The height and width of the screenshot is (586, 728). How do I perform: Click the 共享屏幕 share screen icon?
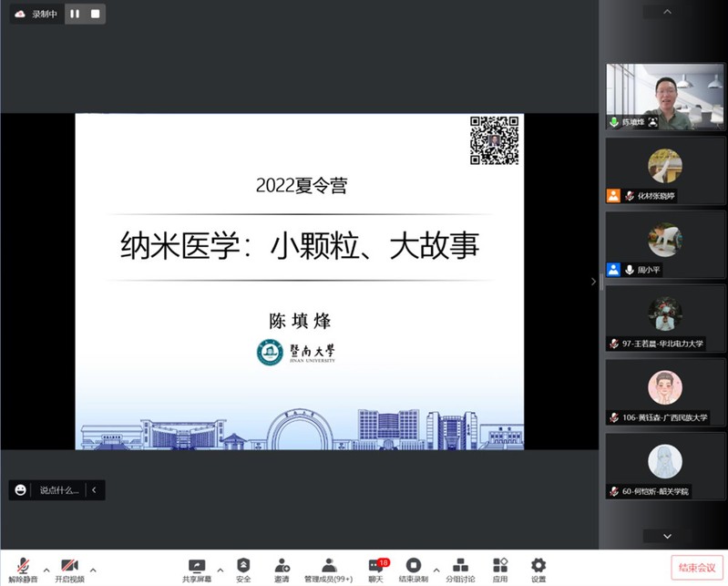[196, 566]
